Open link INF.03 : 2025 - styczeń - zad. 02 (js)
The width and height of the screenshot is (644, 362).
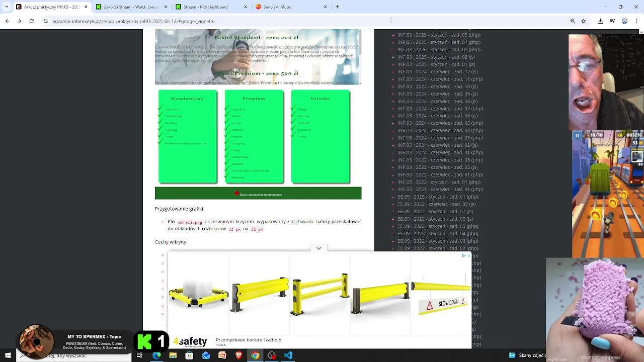pyautogui.click(x=436, y=57)
